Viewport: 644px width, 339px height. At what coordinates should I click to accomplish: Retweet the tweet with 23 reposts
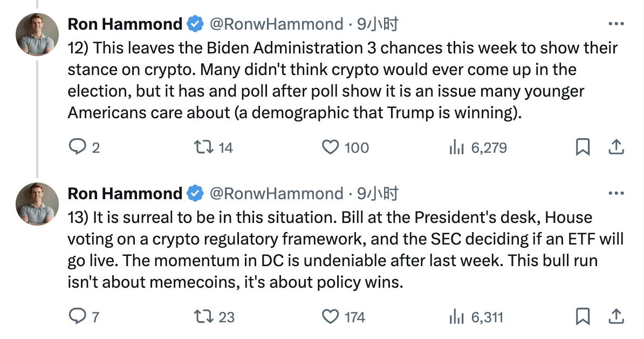(x=205, y=316)
